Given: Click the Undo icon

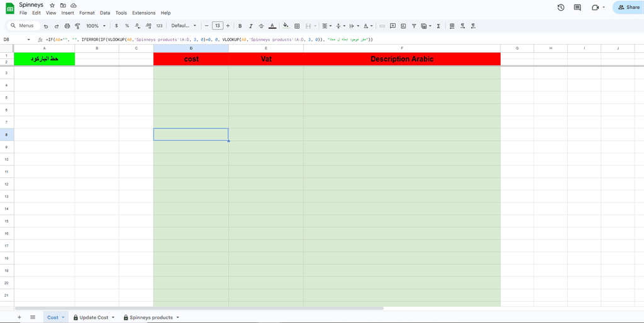Looking at the screenshot, I should [45, 26].
